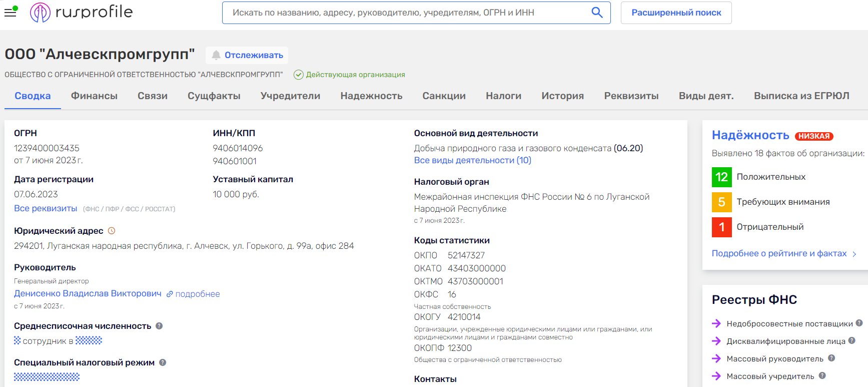Open the Все реквизиты link

46,208
